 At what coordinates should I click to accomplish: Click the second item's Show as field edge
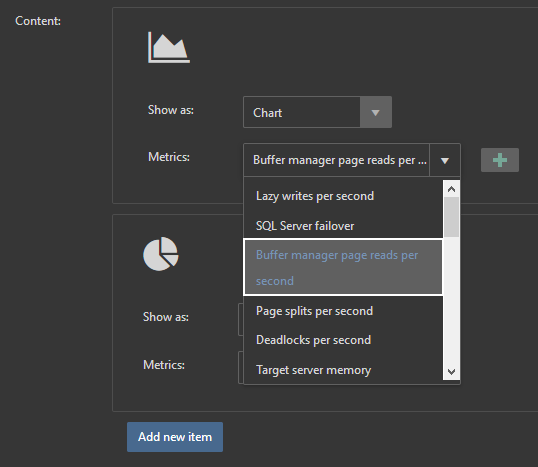click(x=241, y=319)
